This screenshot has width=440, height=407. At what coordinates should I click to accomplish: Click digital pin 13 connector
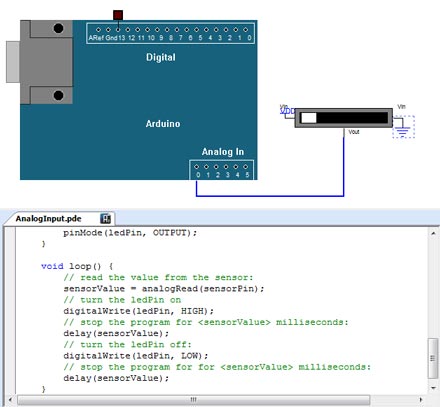coord(118,30)
